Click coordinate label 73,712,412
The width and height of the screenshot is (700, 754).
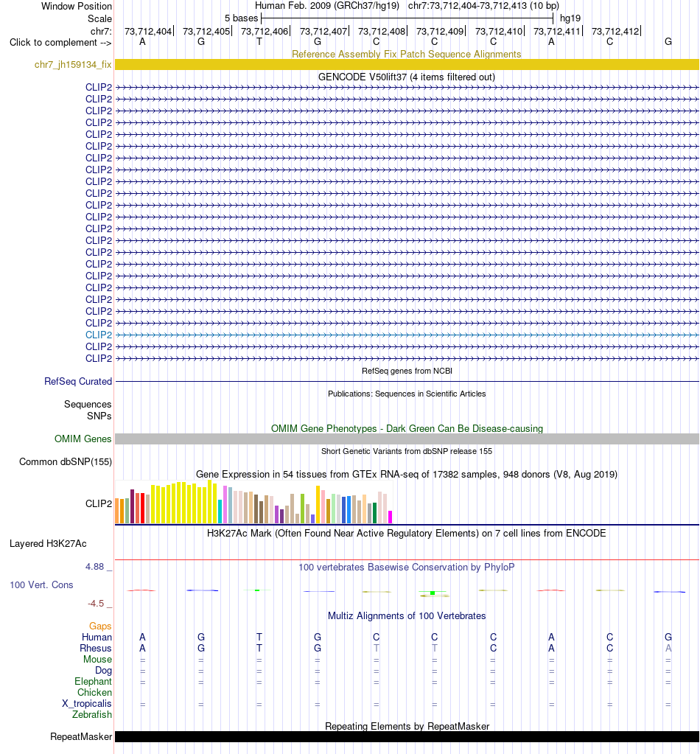click(615, 31)
